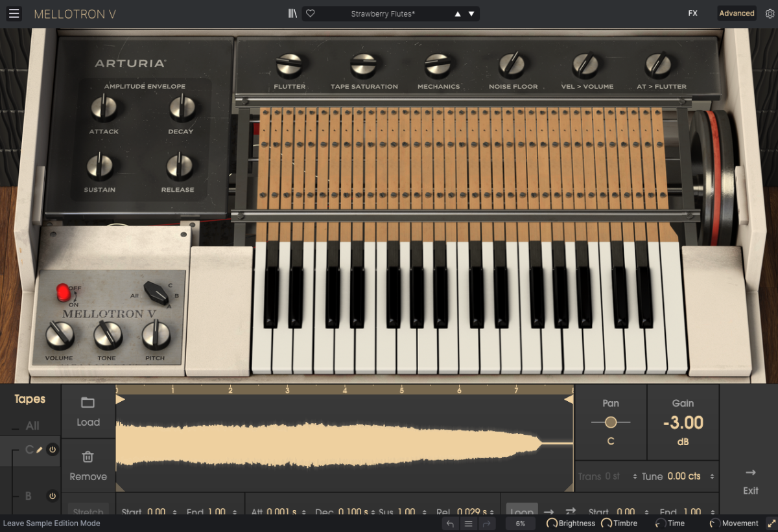Go to the previous preset
The width and height of the screenshot is (778, 532).
(x=458, y=14)
